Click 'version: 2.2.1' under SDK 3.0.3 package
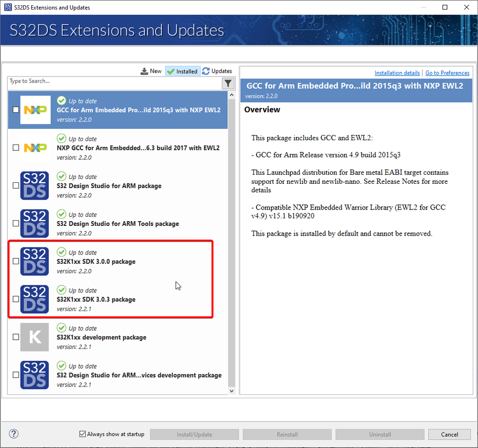Image resolution: width=478 pixels, height=448 pixels. [74, 309]
